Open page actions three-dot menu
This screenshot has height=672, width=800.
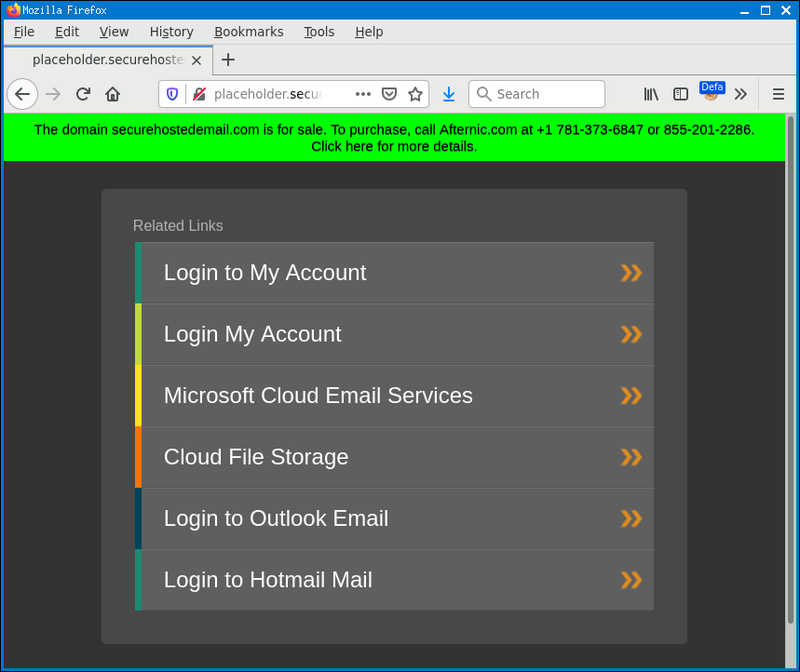coord(363,94)
